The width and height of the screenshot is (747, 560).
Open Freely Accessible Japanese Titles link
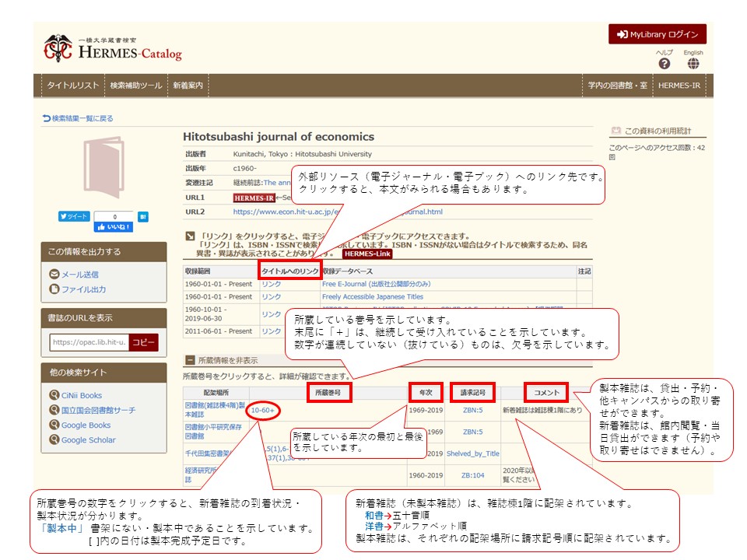373,296
